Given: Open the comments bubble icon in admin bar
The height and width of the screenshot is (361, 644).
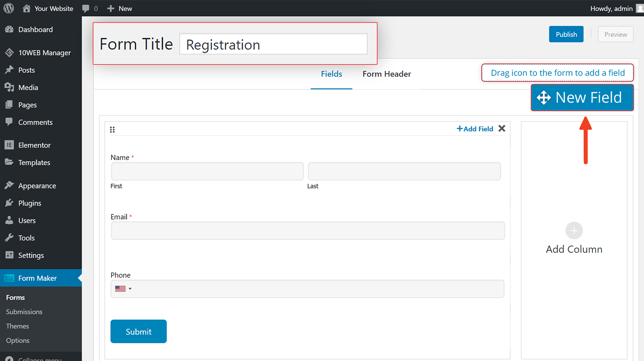Looking at the screenshot, I should click(85, 9).
